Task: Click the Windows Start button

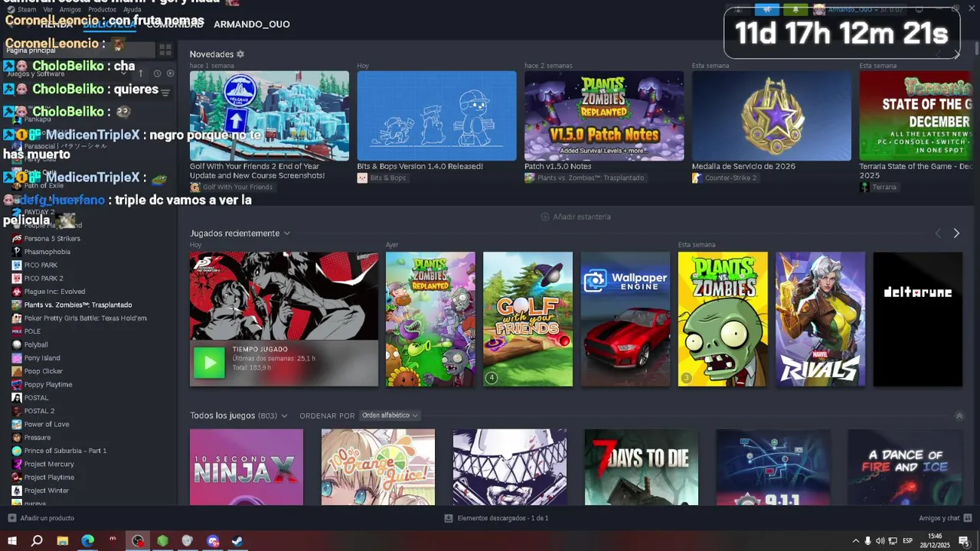Action: [x=12, y=541]
